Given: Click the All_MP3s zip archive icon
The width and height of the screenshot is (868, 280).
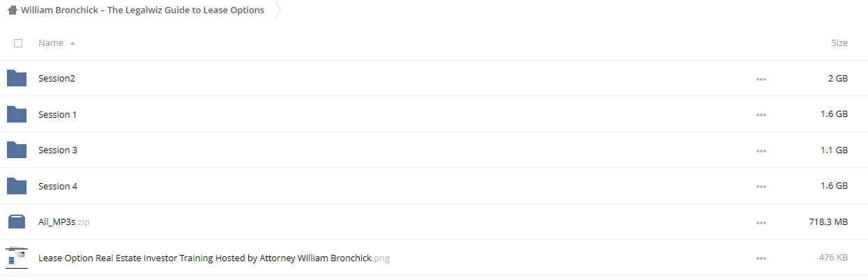Looking at the screenshot, I should pos(17,222).
